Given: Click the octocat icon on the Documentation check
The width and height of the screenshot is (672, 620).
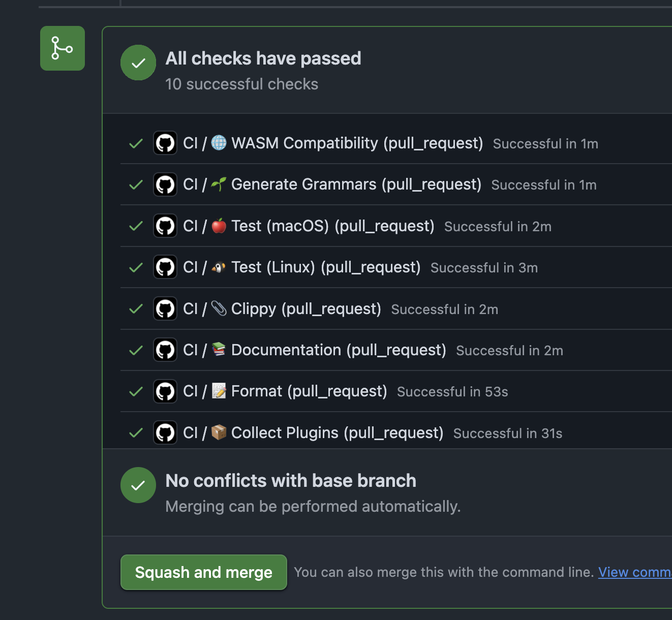Looking at the screenshot, I should click(165, 350).
